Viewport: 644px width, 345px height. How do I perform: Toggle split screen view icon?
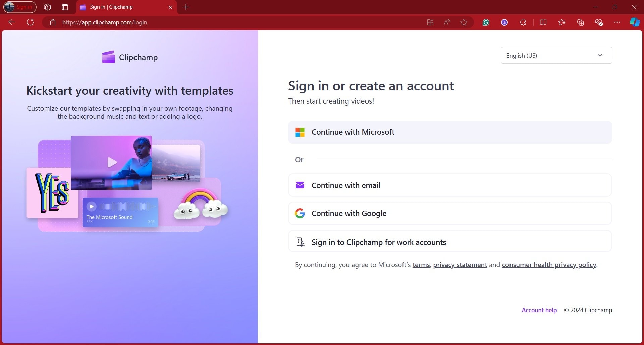click(543, 22)
